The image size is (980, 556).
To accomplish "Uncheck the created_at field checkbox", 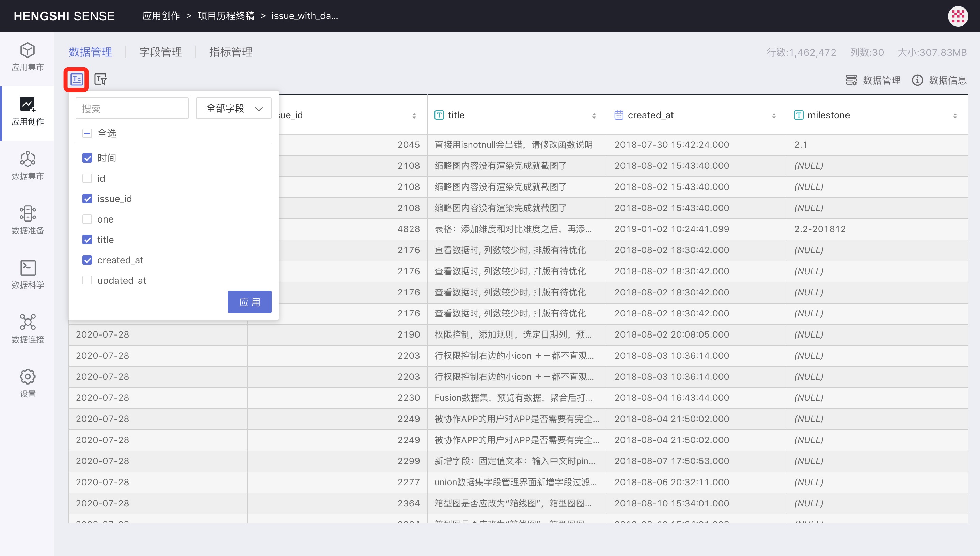I will click(87, 260).
